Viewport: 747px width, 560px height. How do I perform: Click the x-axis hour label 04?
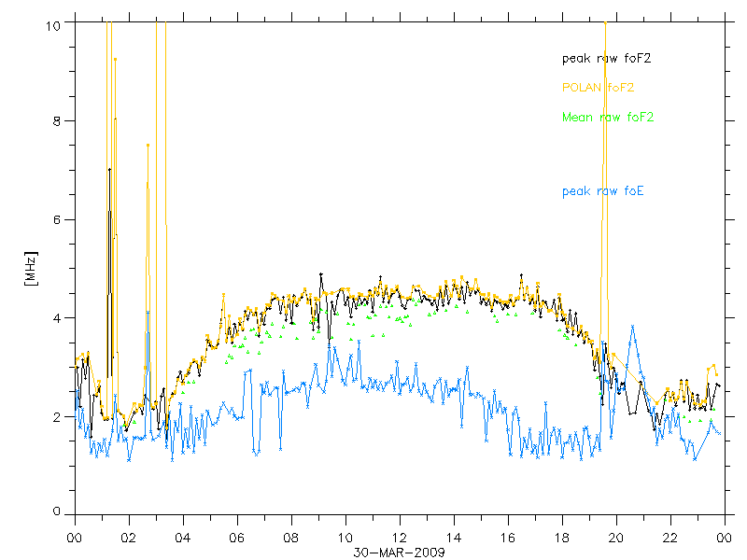click(x=182, y=539)
